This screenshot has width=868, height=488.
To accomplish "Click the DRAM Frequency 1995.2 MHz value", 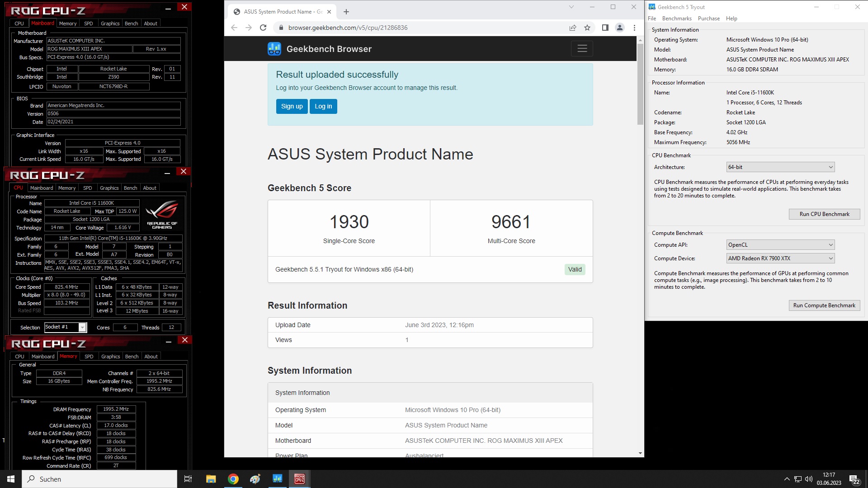I will point(116,409).
